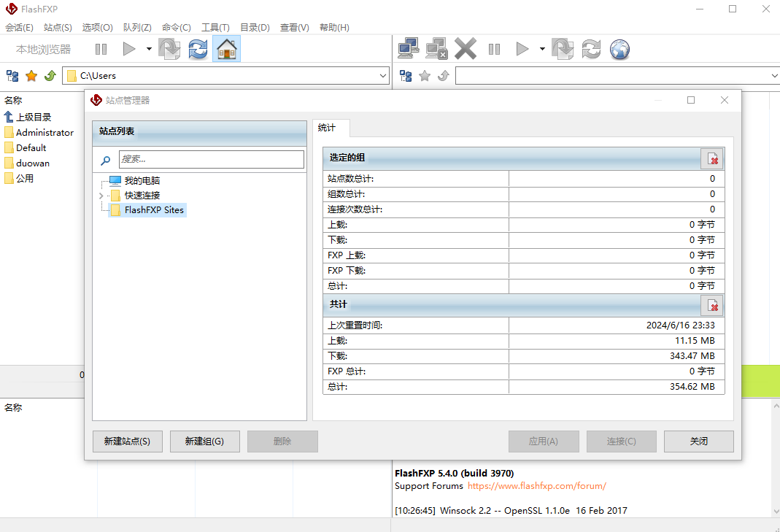The height and width of the screenshot is (532, 780).
Task: Reset statistics for 共计 section
Action: 712,304
